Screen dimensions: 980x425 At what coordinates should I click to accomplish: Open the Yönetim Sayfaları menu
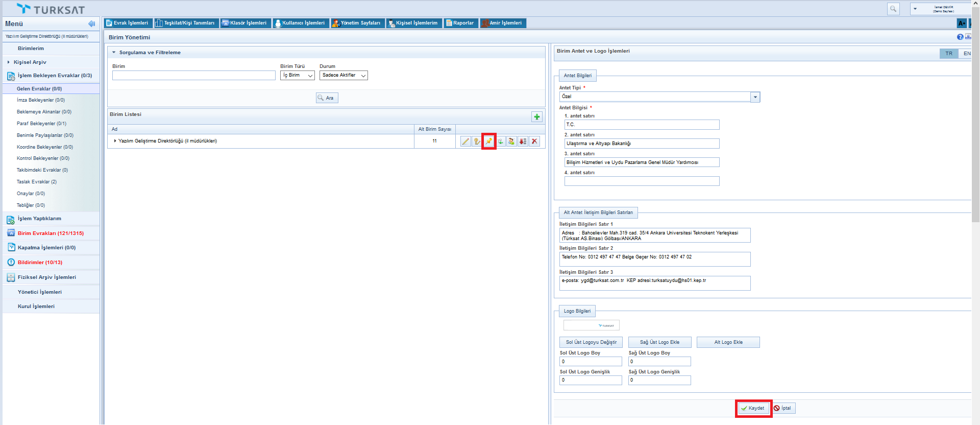click(356, 23)
